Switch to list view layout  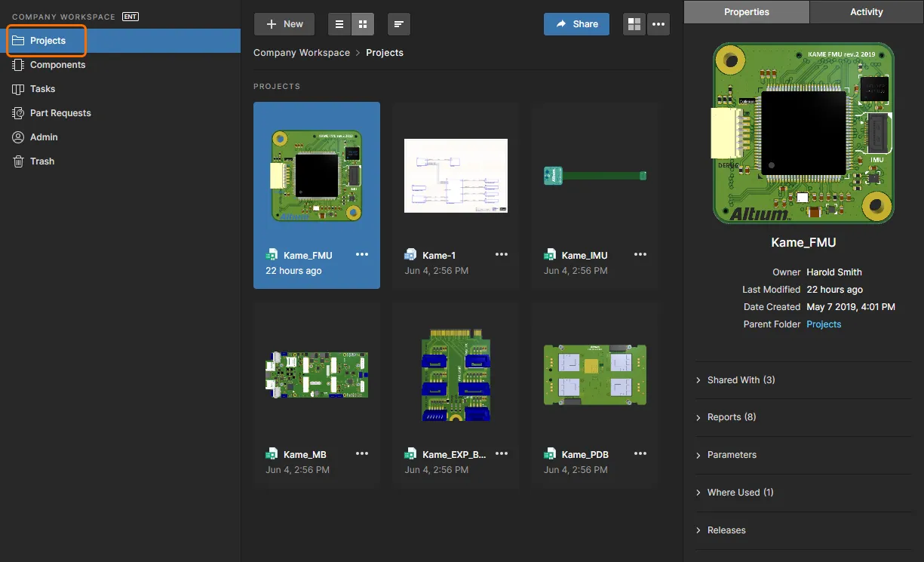click(339, 24)
